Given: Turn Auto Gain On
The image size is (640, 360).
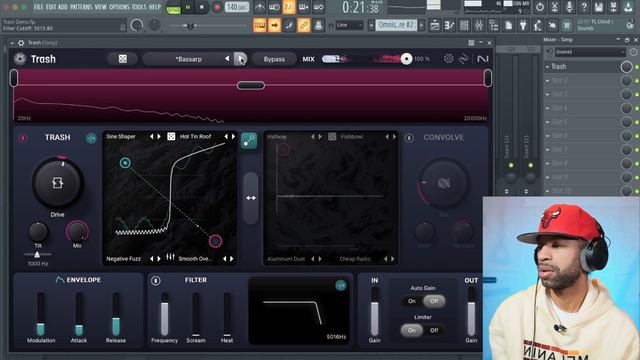Looking at the screenshot, I should [411, 301].
